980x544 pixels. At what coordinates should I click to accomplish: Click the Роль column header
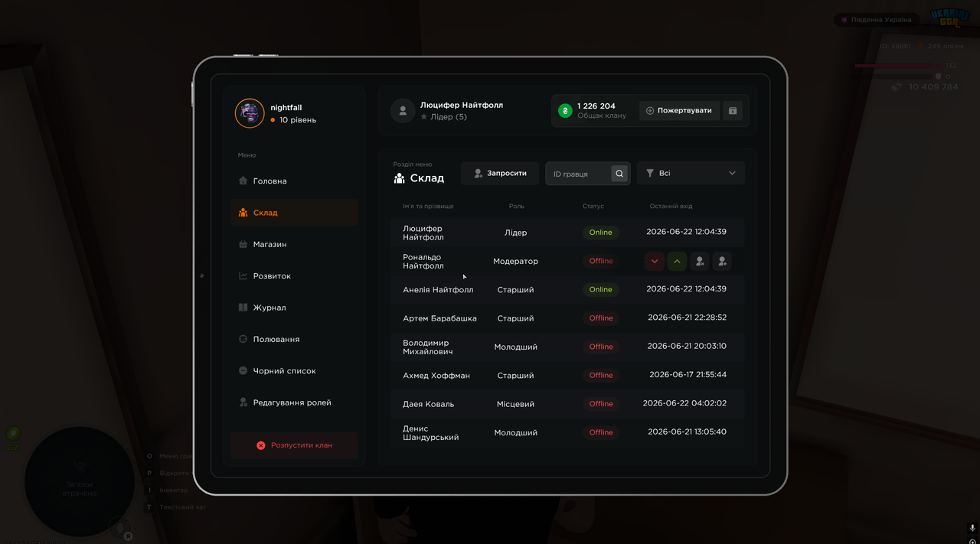[517, 207]
